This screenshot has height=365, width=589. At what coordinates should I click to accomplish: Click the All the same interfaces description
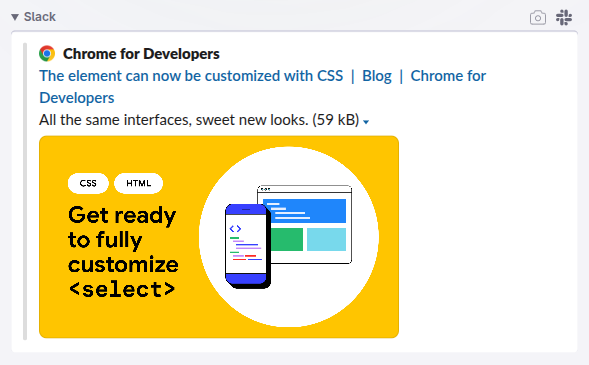(199, 120)
